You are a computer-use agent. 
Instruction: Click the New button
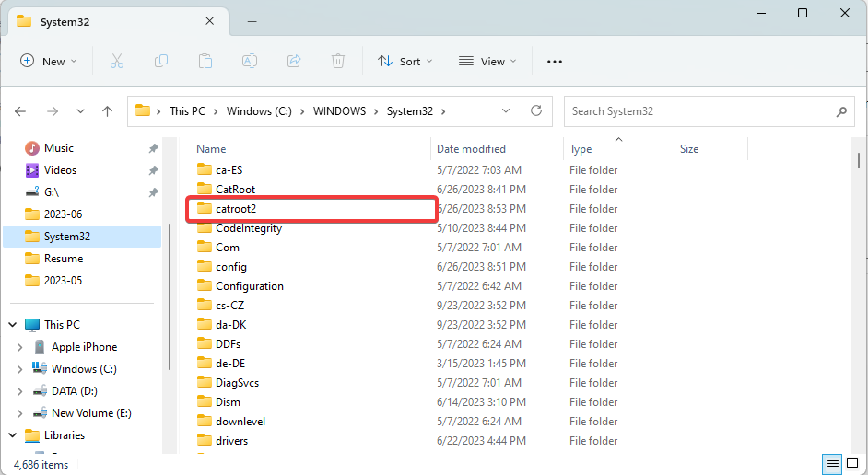click(49, 62)
